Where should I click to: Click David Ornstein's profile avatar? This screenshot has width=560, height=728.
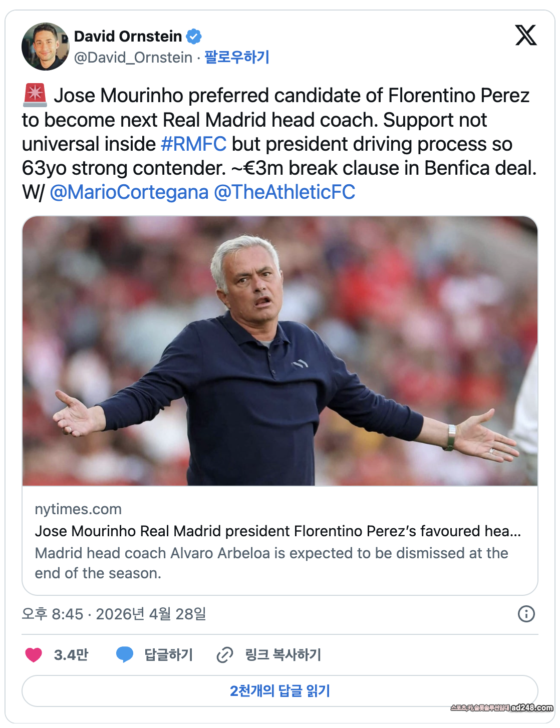coord(45,47)
